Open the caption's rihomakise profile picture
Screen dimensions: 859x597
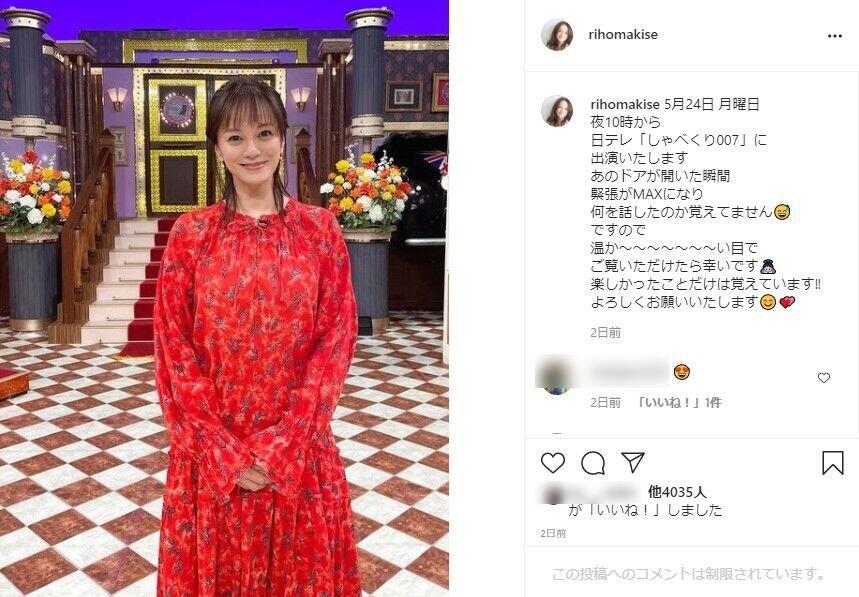point(557,111)
